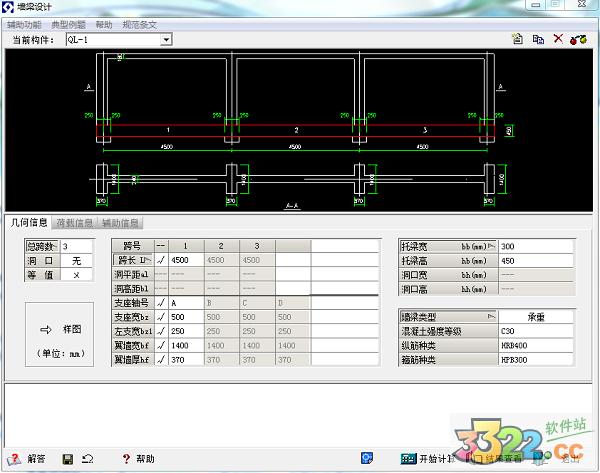Open the 辅助功能 menu
Screen dimensions: 600x473
(x=25, y=24)
